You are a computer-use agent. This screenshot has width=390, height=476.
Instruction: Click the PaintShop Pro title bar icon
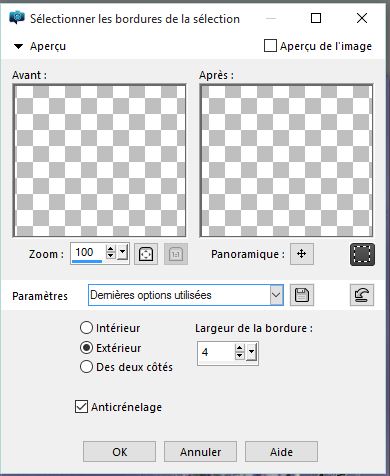pos(17,18)
